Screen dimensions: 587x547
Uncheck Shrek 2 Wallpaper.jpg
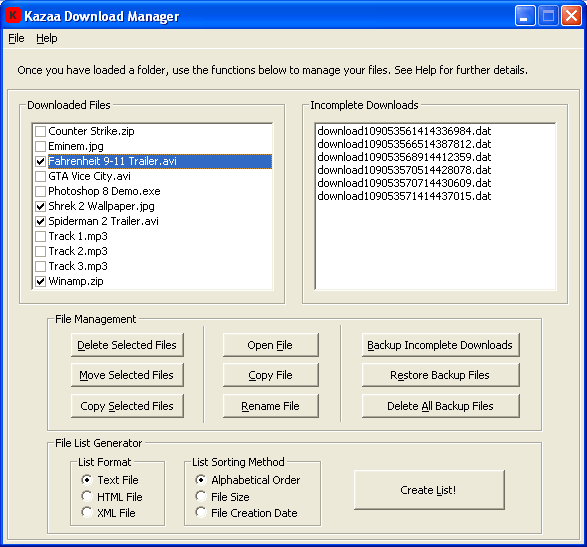pyautogui.click(x=40, y=206)
